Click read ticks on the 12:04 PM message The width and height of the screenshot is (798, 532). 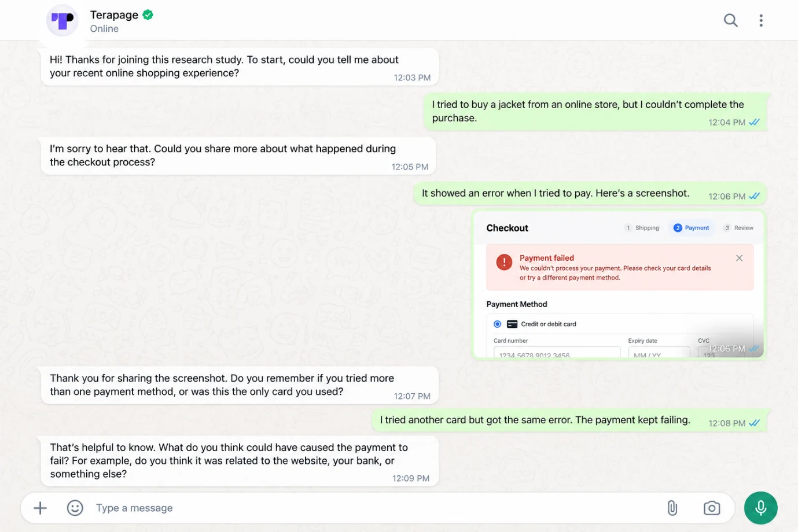754,122
